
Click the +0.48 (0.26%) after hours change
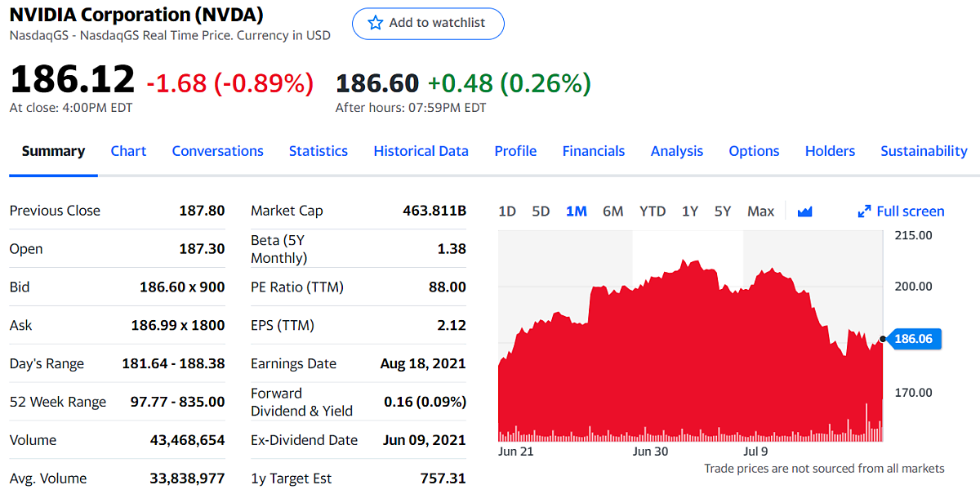[509, 83]
